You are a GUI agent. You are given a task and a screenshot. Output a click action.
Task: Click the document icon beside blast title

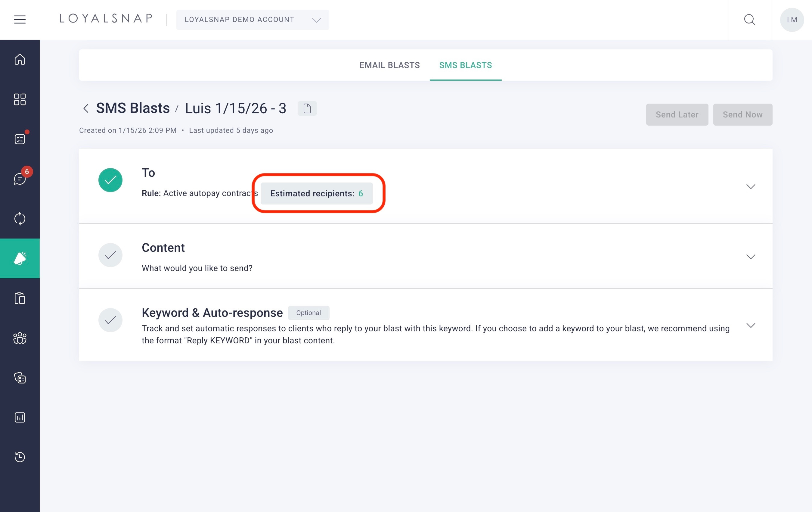click(x=307, y=108)
